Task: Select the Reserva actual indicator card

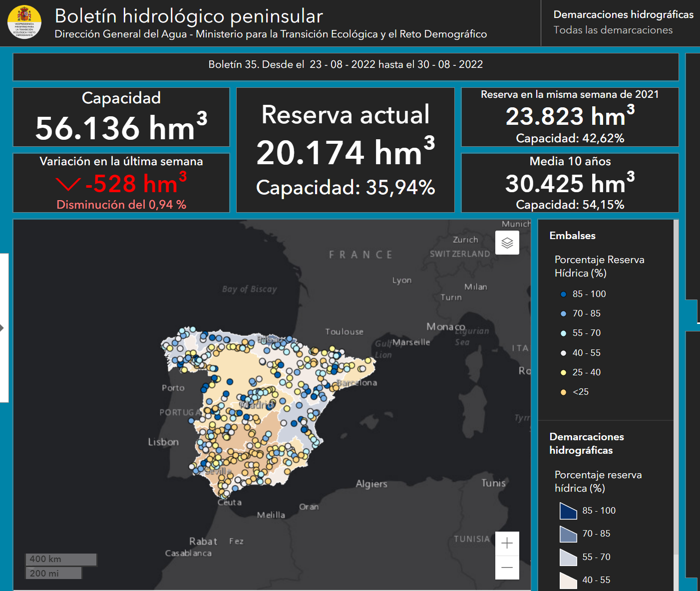Action: pyautogui.click(x=345, y=150)
